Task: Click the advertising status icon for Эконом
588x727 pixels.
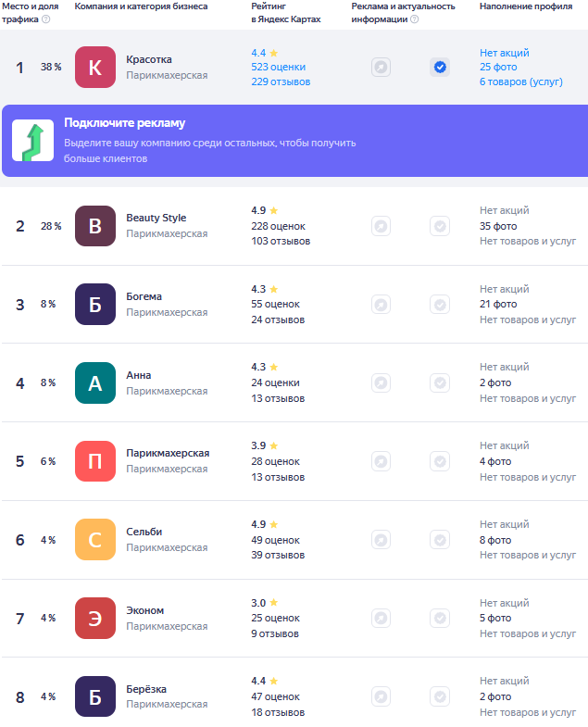Action: [x=381, y=618]
